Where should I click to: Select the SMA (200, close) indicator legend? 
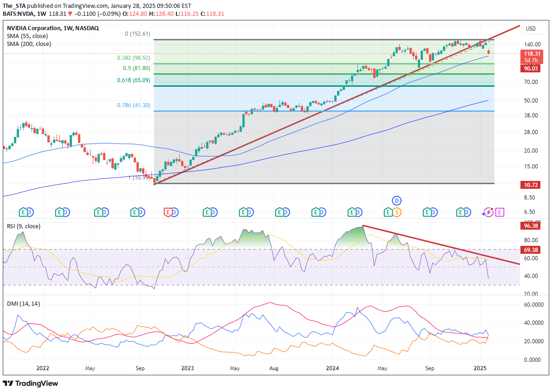point(29,44)
